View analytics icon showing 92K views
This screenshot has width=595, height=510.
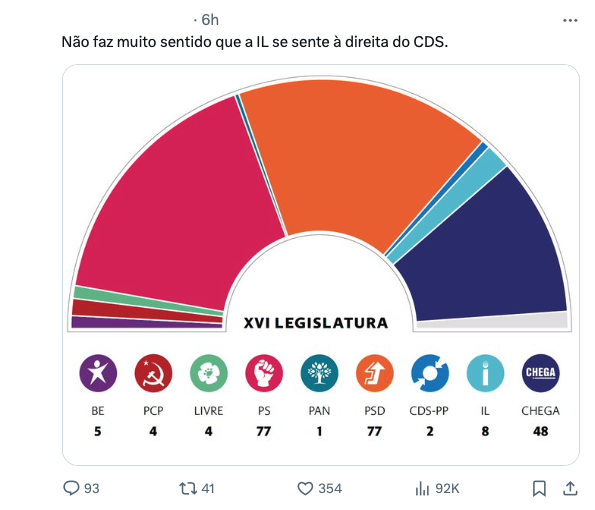tap(422, 488)
